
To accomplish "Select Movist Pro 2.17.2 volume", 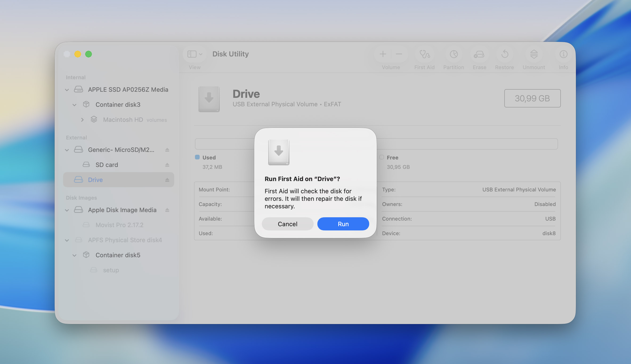I will point(118,225).
